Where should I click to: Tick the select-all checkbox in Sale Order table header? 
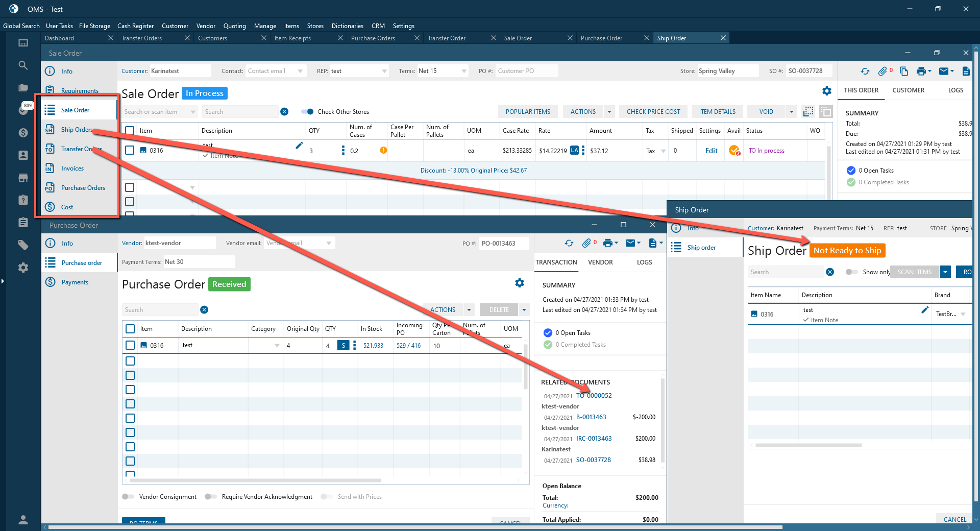(130, 131)
